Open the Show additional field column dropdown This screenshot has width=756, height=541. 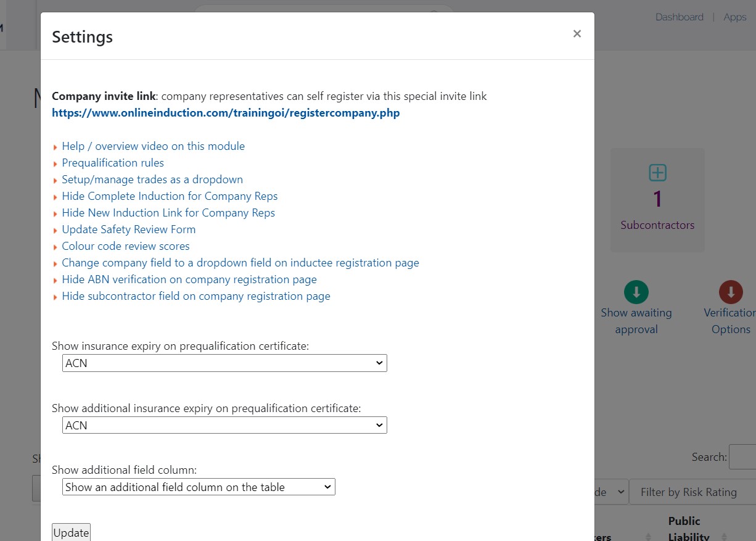coord(199,487)
